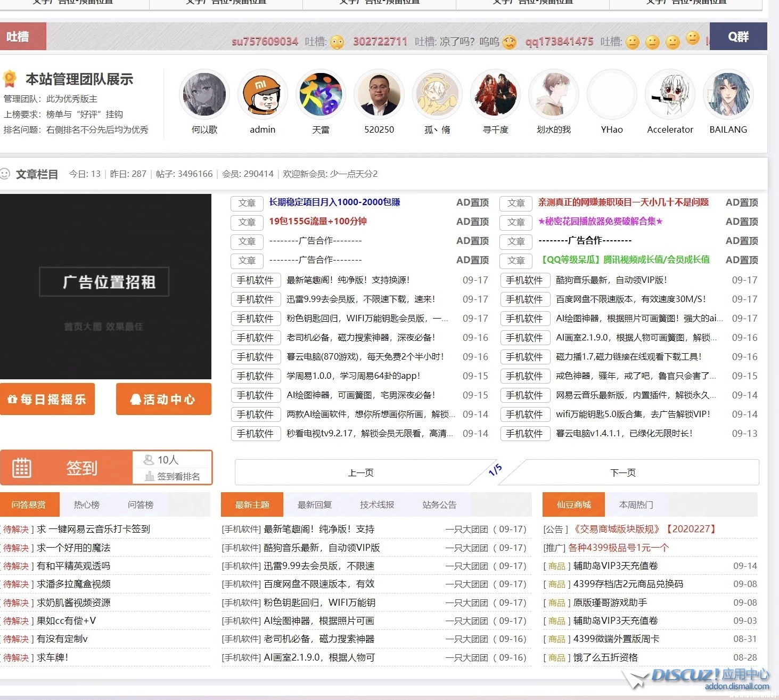Open the 何以歌 team member avatar
This screenshot has width=779, height=700.
click(204, 95)
